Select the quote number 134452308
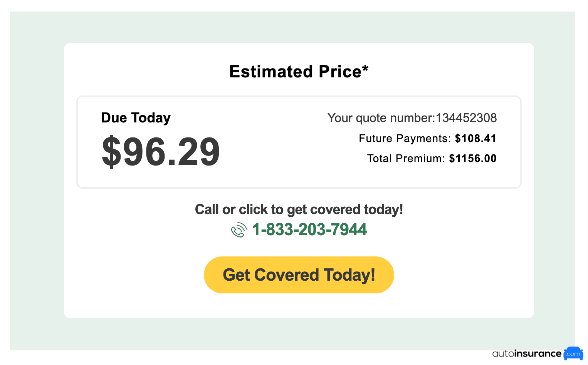This screenshot has height=365, width=588. click(x=466, y=118)
